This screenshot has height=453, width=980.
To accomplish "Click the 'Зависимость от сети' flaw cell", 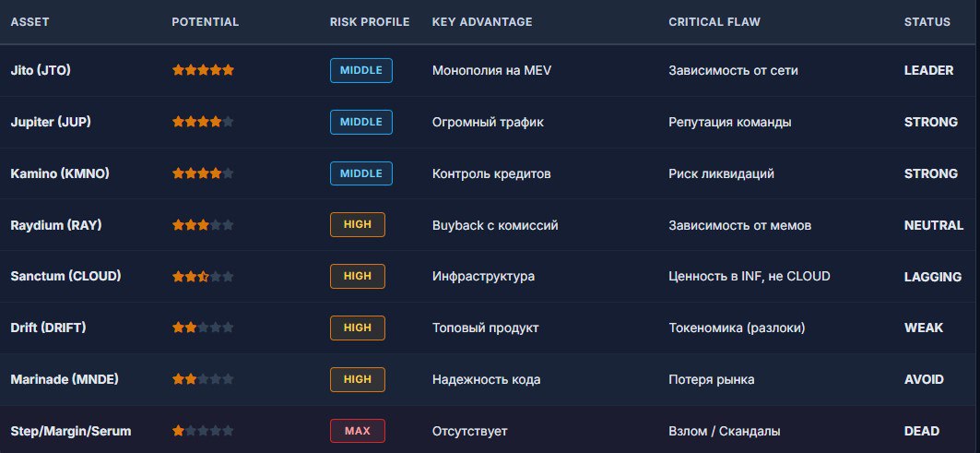I will coord(733,71).
